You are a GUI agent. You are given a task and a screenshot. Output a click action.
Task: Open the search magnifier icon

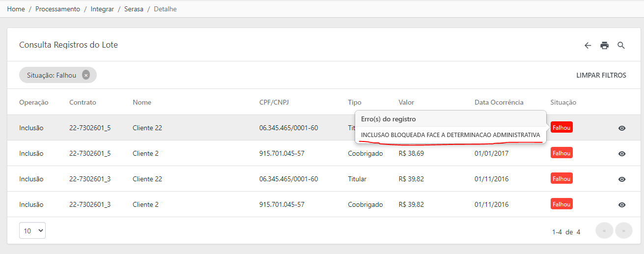click(x=621, y=45)
